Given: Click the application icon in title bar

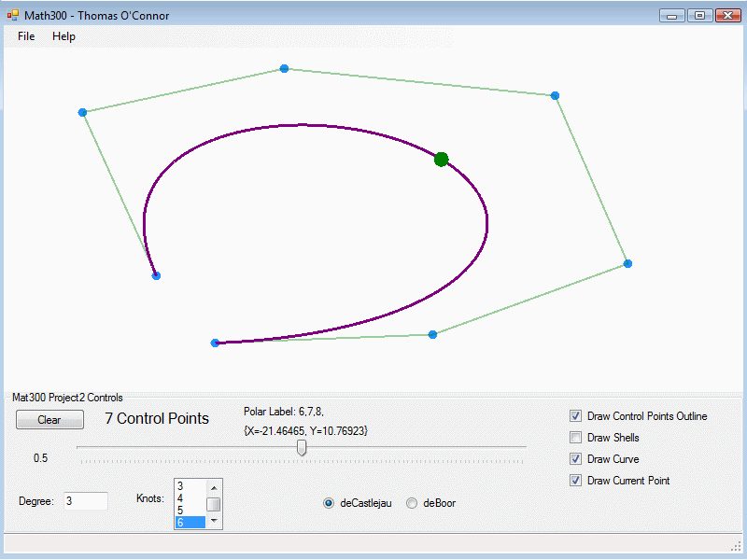Looking at the screenshot, I should (x=13, y=15).
